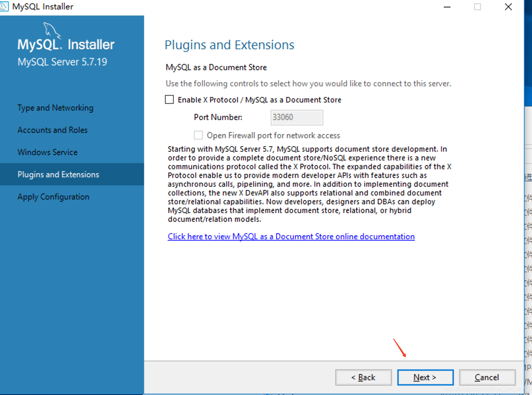Select the Plugins and Extensions step
Image resolution: width=532 pixels, height=395 pixels.
(72, 174)
